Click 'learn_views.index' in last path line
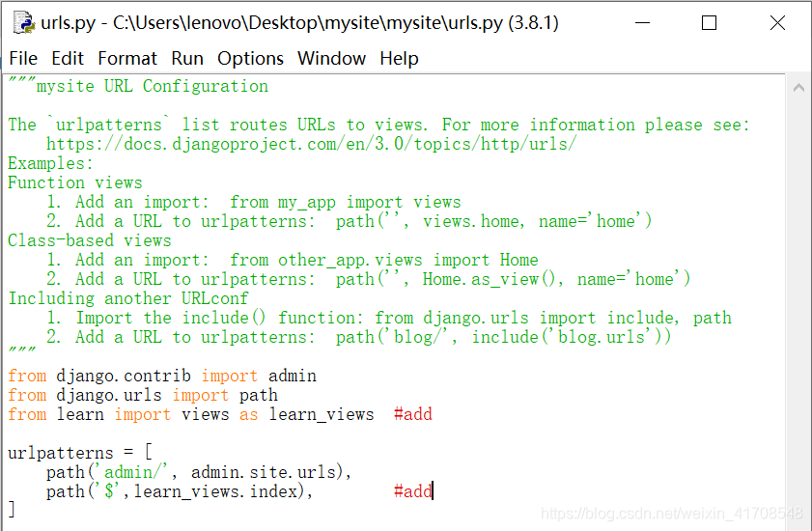Image resolution: width=812 pixels, height=531 pixels. coord(215,491)
